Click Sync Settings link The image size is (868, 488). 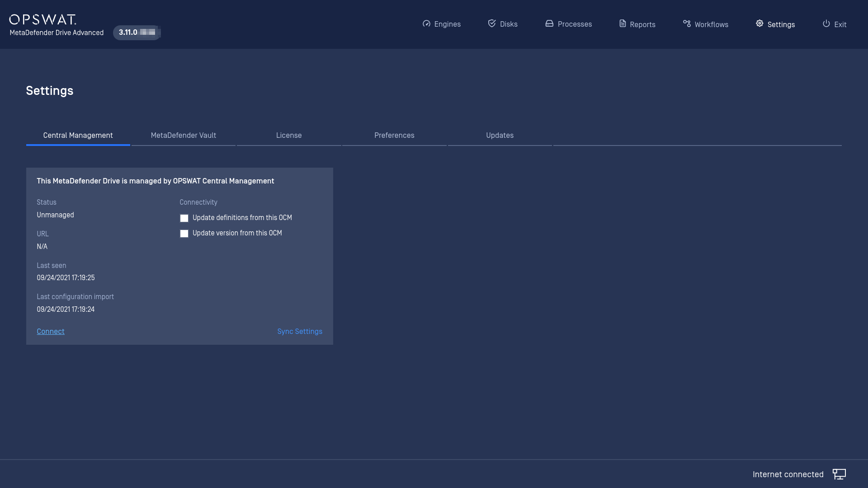coord(300,332)
